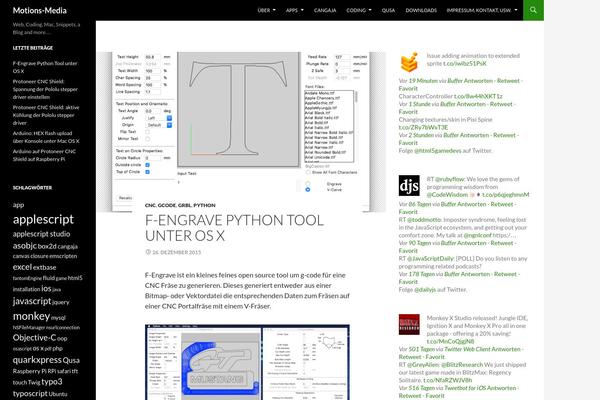Select the typo3 tag
600x400 pixels.
[52, 382]
